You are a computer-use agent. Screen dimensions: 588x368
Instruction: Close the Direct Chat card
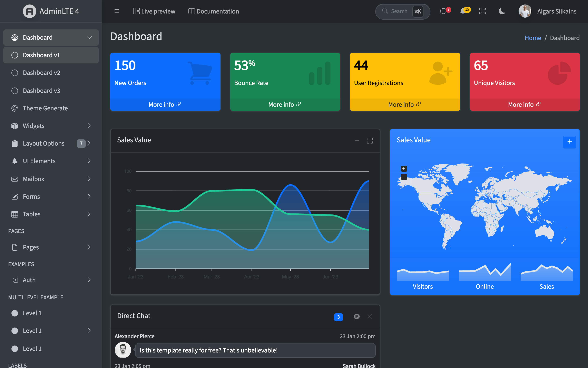click(x=370, y=316)
